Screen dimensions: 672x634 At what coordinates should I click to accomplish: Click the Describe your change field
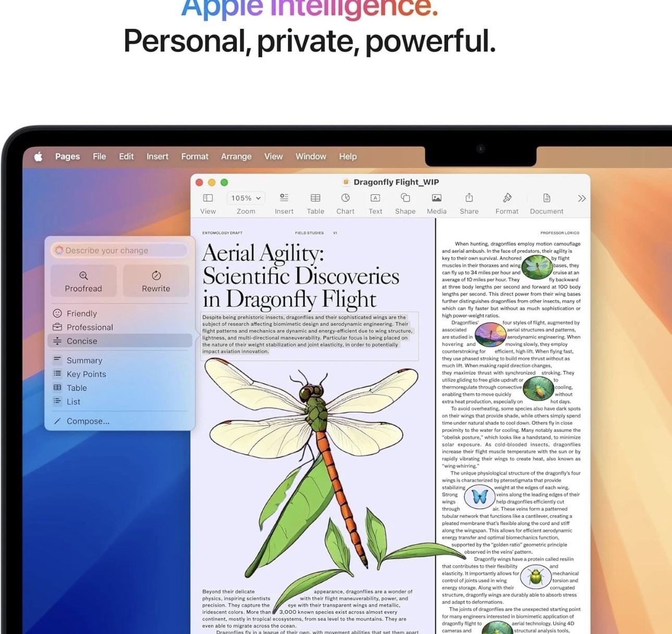(119, 251)
